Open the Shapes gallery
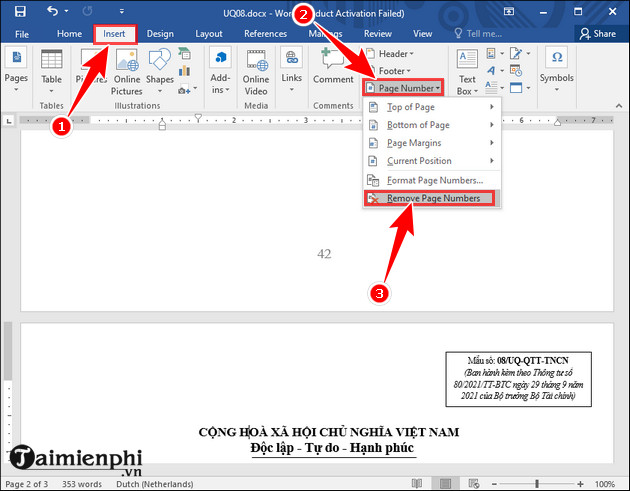The width and height of the screenshot is (630, 491). click(x=160, y=72)
